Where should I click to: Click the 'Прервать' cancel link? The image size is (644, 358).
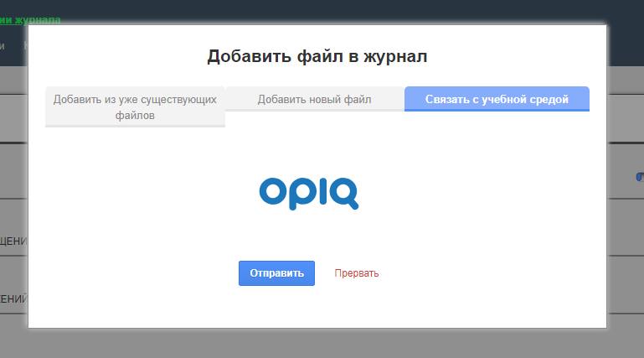(x=357, y=273)
